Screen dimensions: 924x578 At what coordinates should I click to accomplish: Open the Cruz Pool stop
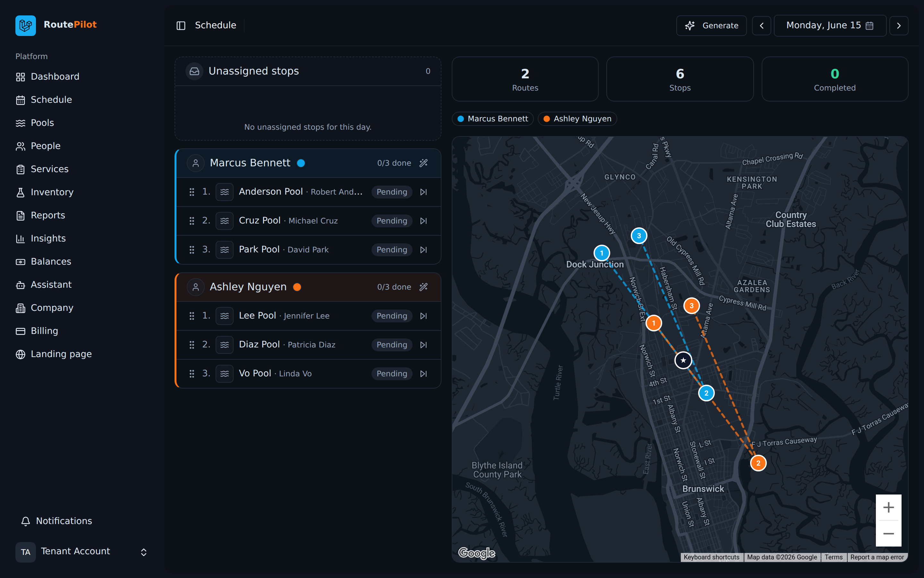(309, 221)
